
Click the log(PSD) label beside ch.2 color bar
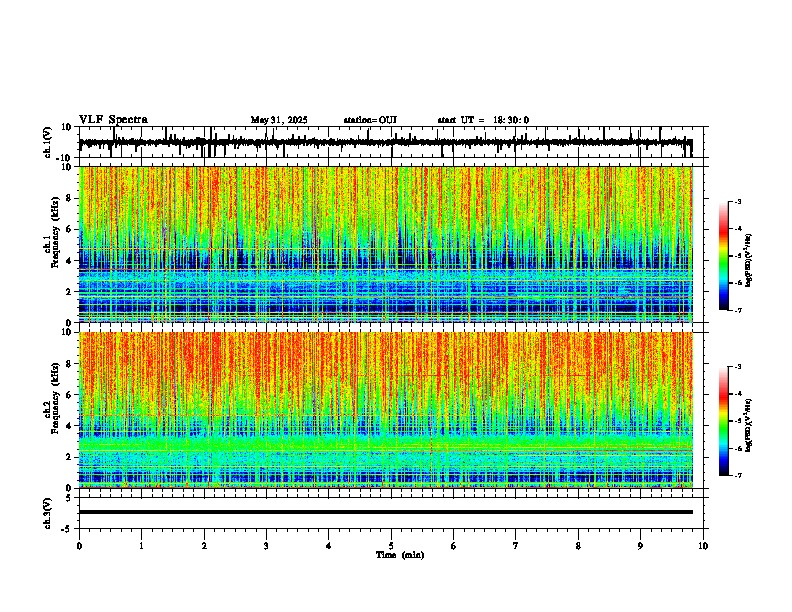pyautogui.click(x=748, y=425)
